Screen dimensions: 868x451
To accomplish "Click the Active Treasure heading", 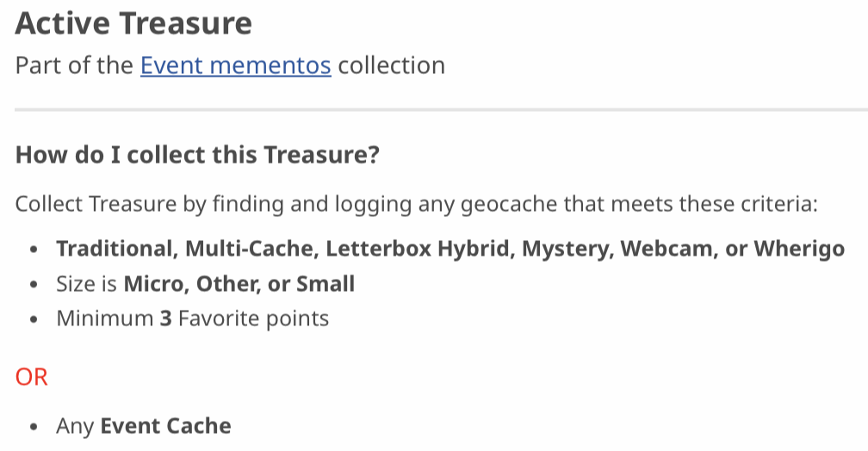I will tap(133, 23).
